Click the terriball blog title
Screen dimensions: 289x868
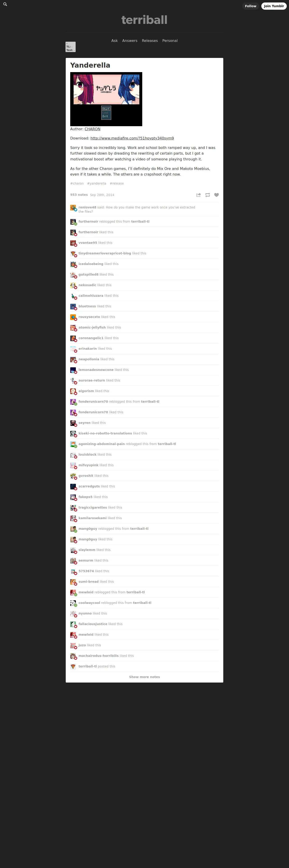pos(144,20)
